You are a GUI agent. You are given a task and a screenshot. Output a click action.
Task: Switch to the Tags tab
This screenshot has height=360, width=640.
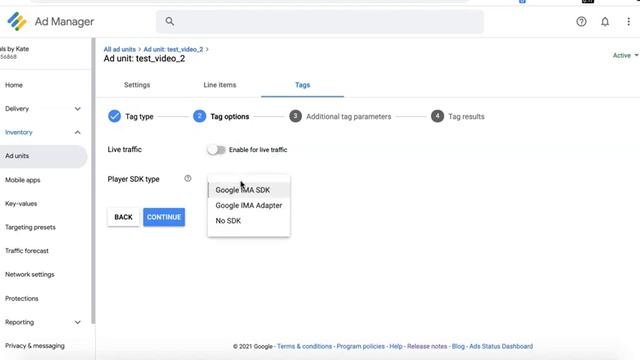[x=302, y=85]
